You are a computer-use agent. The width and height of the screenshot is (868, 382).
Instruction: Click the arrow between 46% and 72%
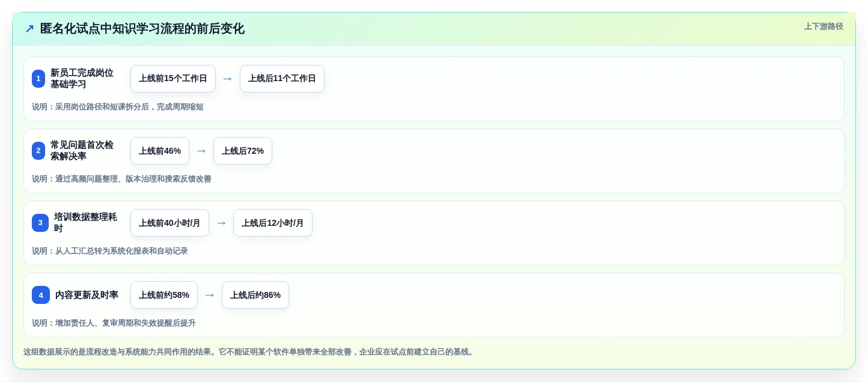click(x=201, y=151)
